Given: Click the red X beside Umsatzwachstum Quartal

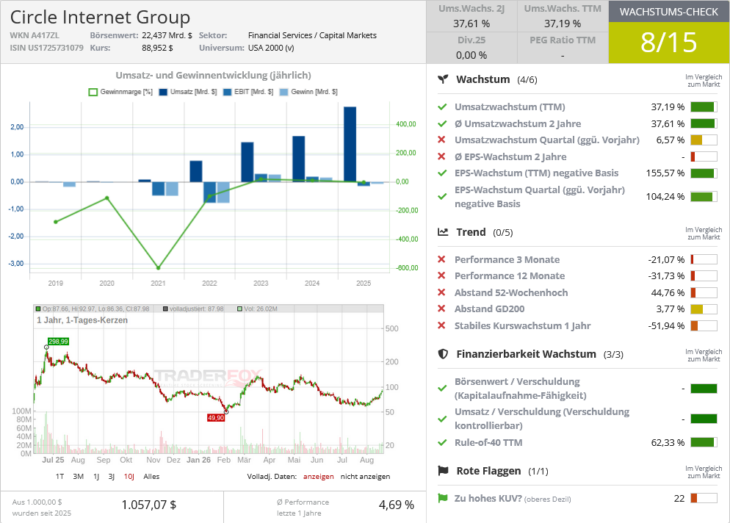Looking at the screenshot, I should (442, 140).
